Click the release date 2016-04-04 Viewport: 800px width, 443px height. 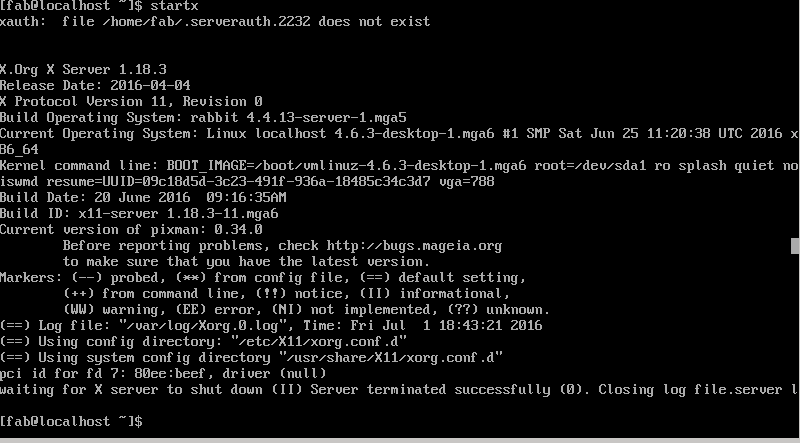151,86
